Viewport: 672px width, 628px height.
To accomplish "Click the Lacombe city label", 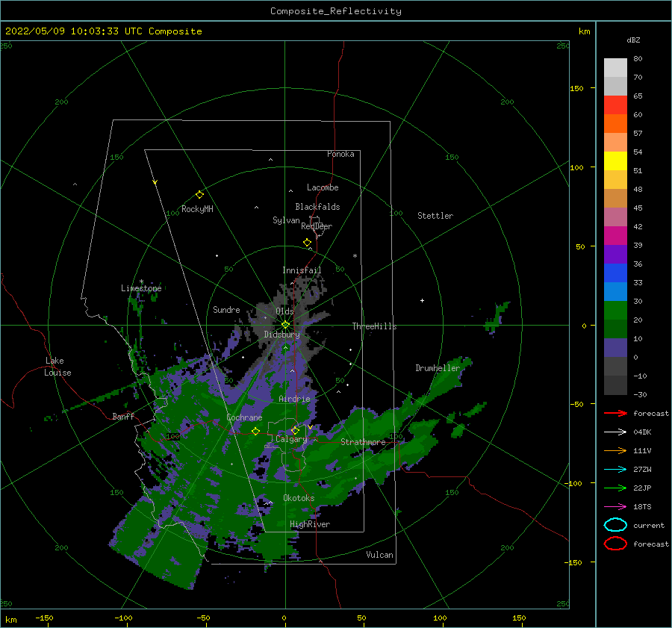I will [x=323, y=187].
